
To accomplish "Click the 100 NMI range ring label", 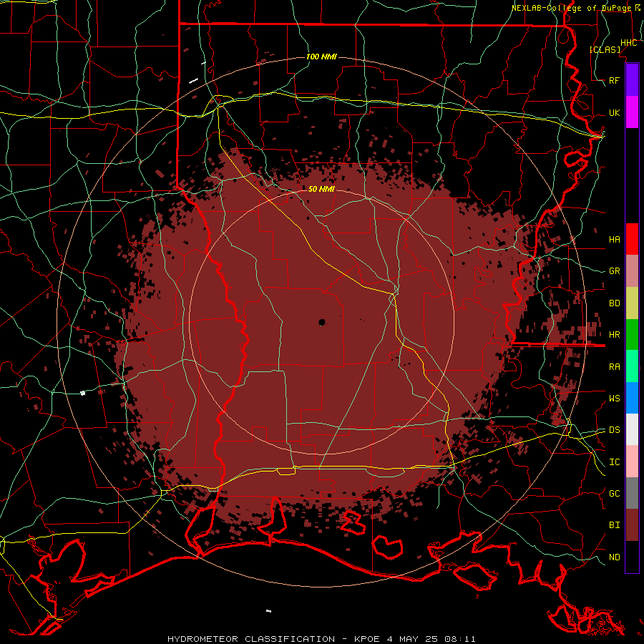I will (x=321, y=57).
